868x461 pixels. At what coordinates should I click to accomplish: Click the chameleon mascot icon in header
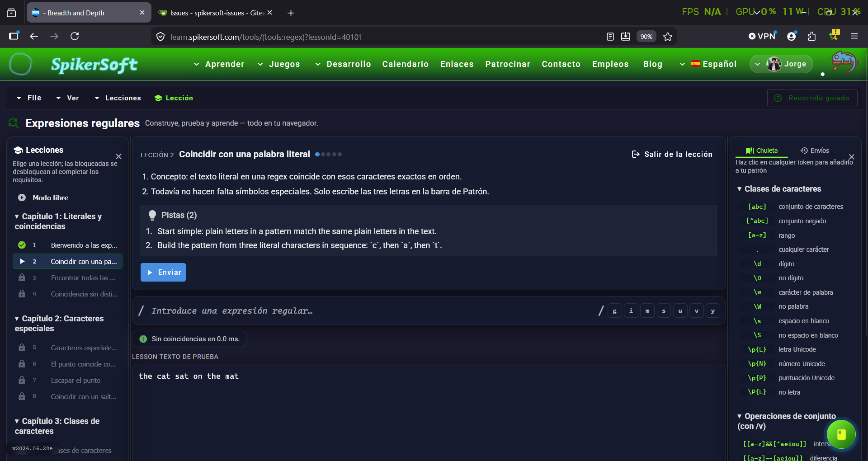[x=844, y=62]
